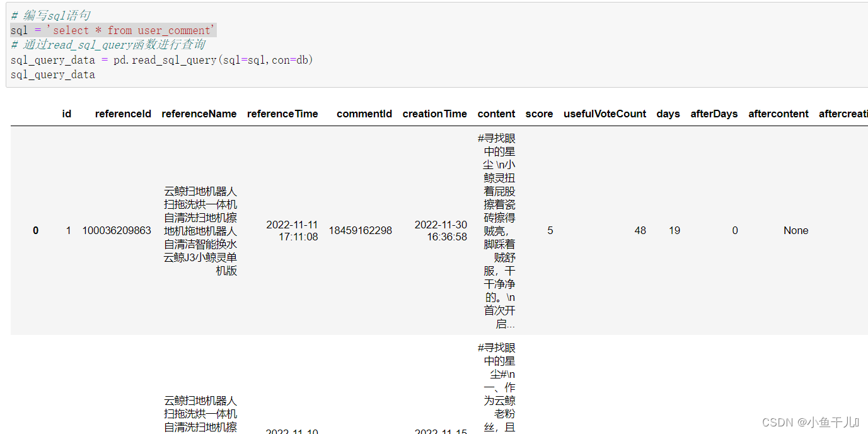
Task: Click the 'score' column header
Action: coord(539,114)
